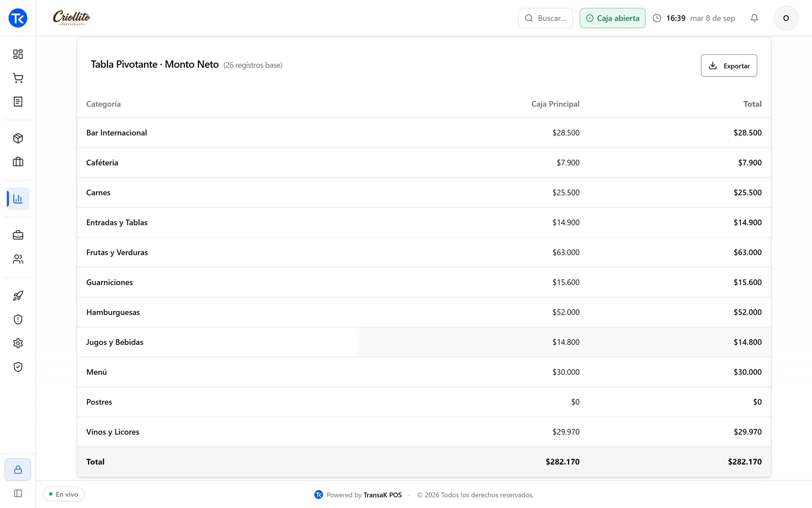Open the shopping cart sales icon

point(18,78)
